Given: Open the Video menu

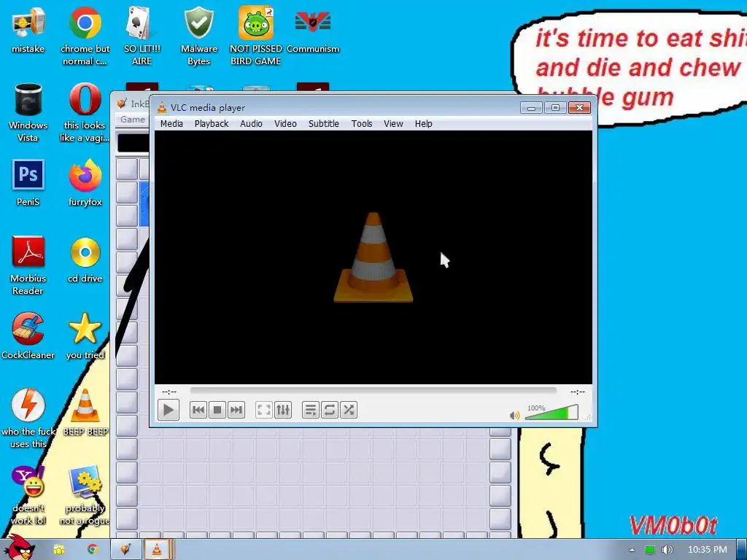Looking at the screenshot, I should (x=285, y=124).
